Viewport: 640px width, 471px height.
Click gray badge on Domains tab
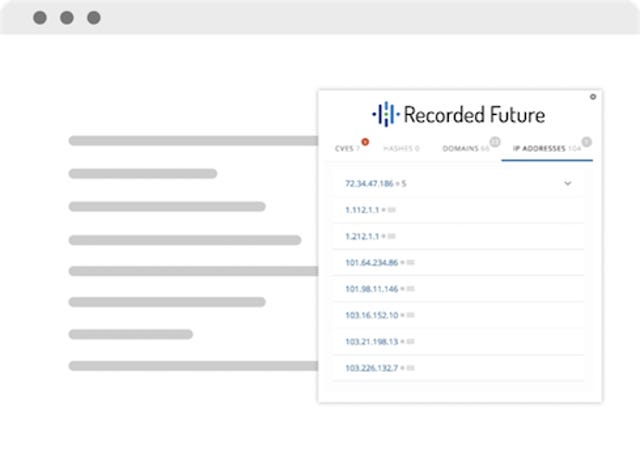point(495,142)
